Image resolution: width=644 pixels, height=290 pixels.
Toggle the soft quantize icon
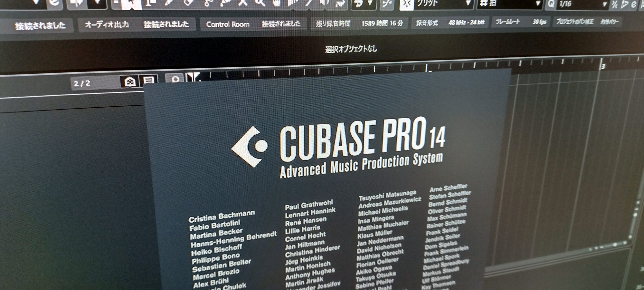pyautogui.click(x=614, y=4)
